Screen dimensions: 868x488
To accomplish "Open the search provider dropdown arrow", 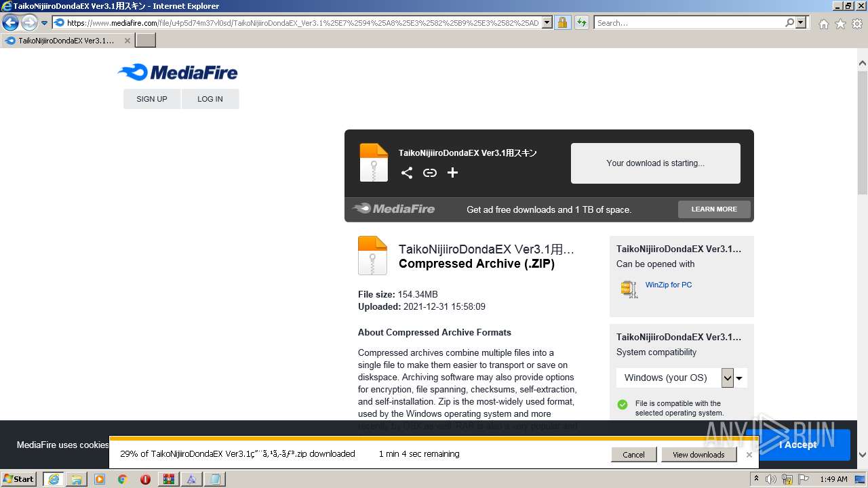I will click(x=802, y=22).
